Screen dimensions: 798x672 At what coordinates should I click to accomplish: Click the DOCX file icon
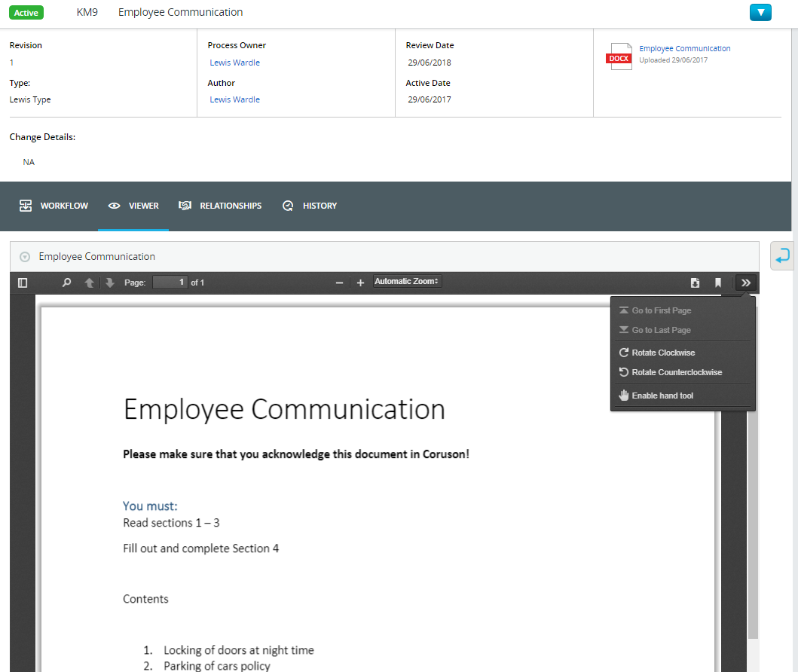coord(619,57)
